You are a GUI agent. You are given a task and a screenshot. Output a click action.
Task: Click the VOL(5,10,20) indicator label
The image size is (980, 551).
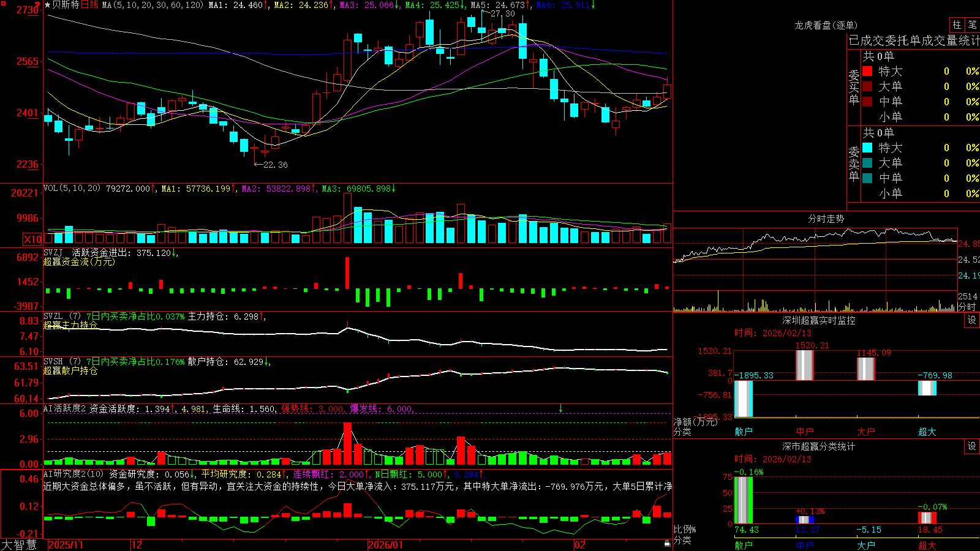click(72, 189)
